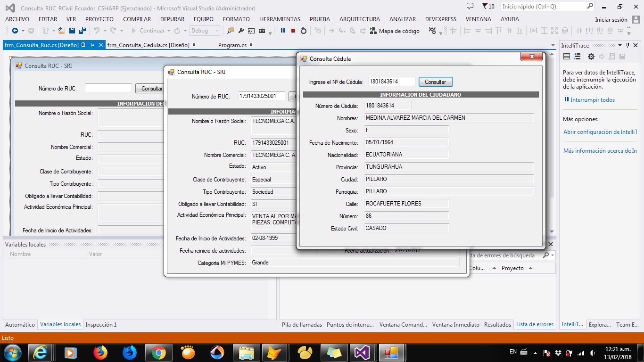Open Abrir configuración de IntelliTrace link
This screenshot has width=644, height=362.
600,132
